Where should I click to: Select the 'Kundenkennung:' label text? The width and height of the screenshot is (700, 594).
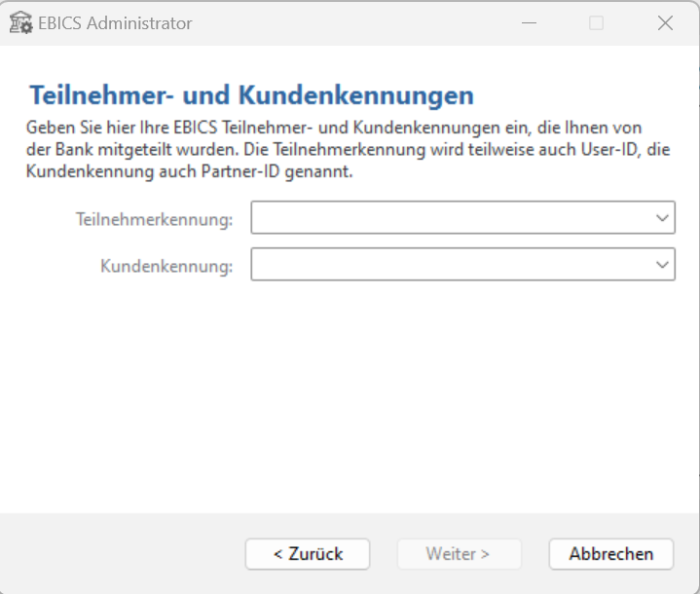pyautogui.click(x=166, y=266)
